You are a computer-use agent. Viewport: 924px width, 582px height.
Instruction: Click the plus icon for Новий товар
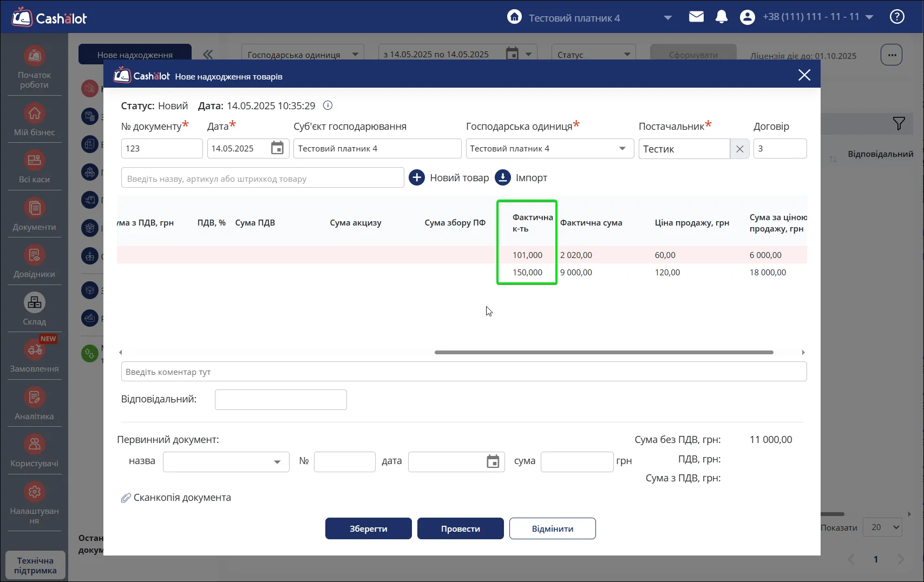(x=417, y=177)
